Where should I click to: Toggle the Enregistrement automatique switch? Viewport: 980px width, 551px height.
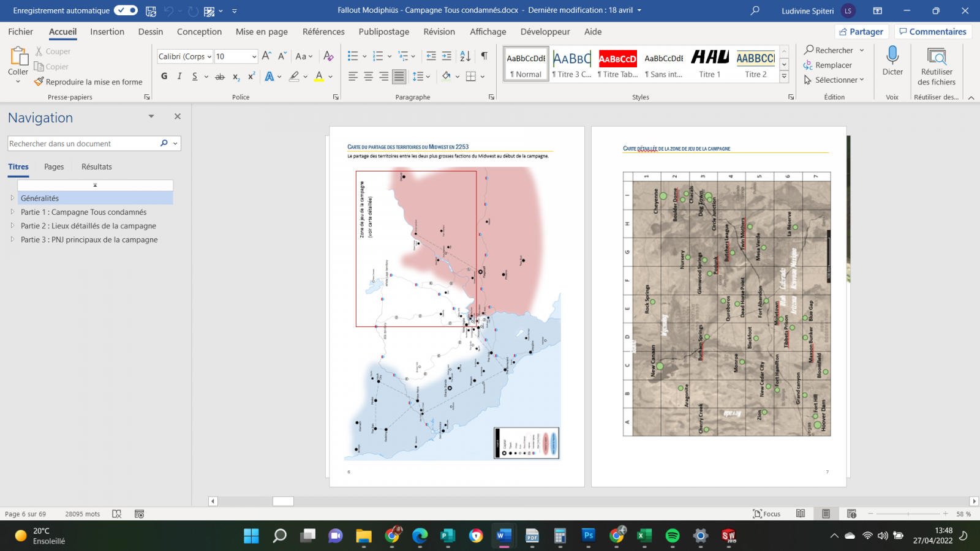[x=126, y=10]
